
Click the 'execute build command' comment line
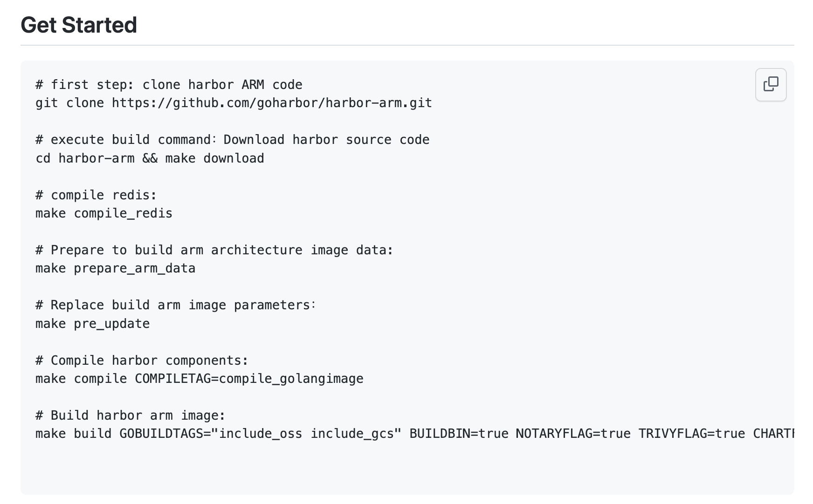click(x=232, y=140)
